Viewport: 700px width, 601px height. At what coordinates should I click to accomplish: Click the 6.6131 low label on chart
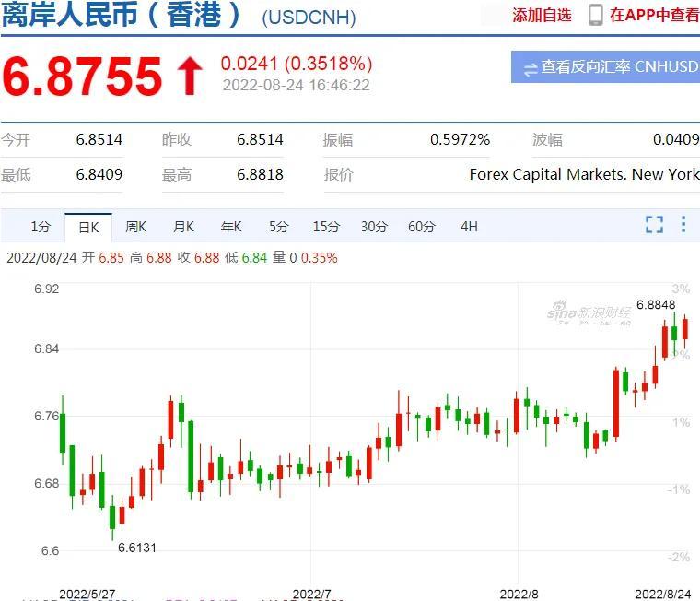point(137,548)
